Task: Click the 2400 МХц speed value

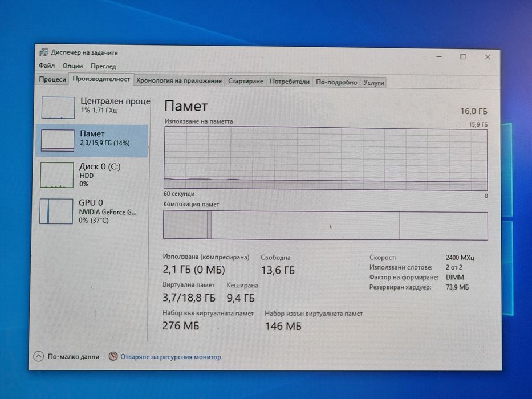Action: coord(460,258)
